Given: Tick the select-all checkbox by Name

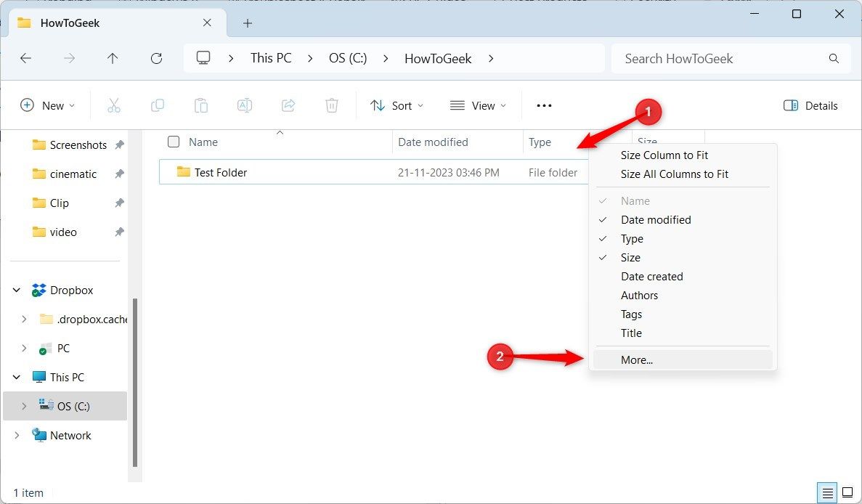Looking at the screenshot, I should point(174,142).
